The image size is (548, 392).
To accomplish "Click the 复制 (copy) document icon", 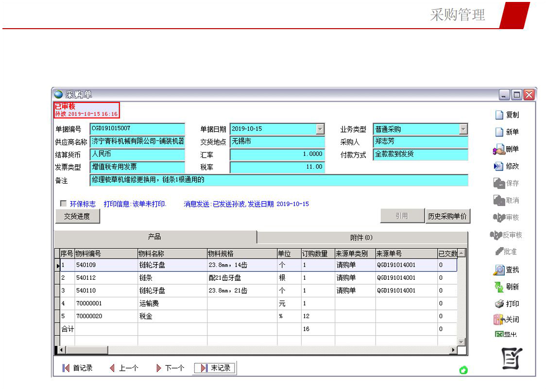I will (x=499, y=115).
